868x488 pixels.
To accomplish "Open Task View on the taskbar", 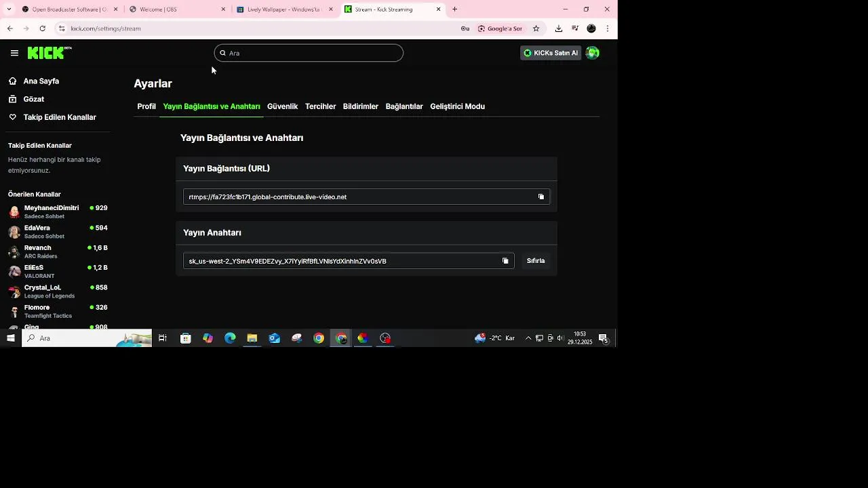I will click(x=163, y=338).
